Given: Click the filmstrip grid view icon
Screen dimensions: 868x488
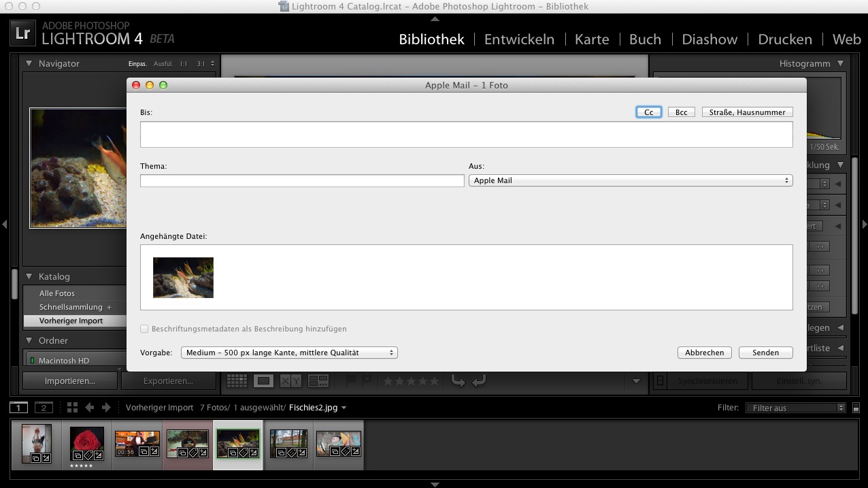Looking at the screenshot, I should [73, 408].
